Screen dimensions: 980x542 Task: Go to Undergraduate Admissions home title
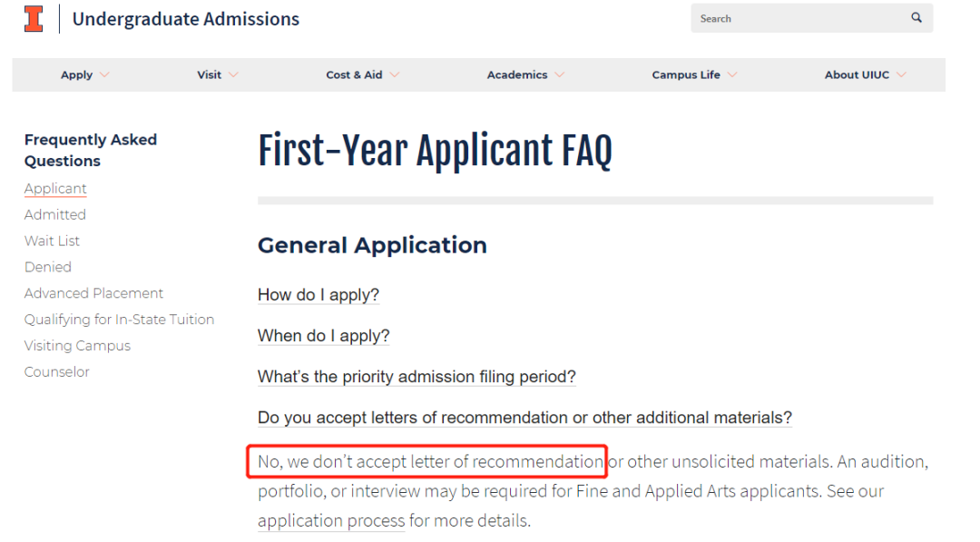coord(186,19)
